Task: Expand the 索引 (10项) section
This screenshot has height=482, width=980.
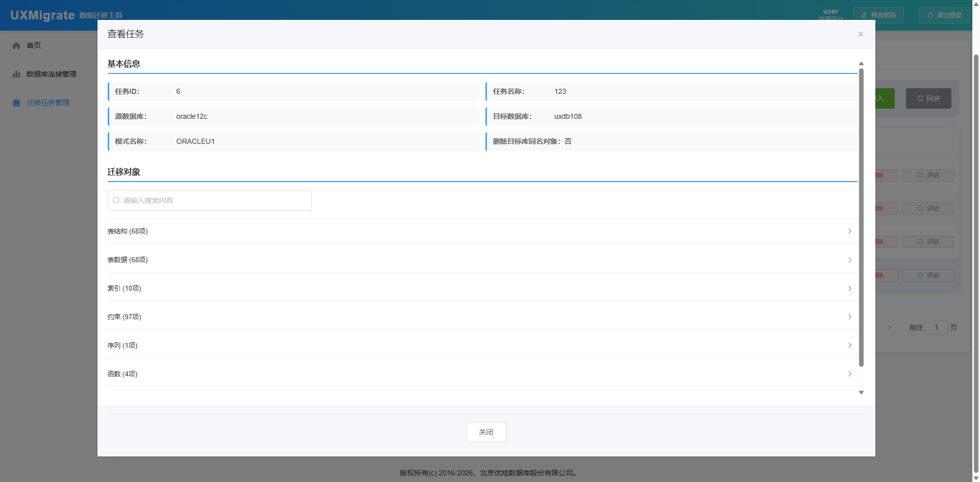Action: 480,288
